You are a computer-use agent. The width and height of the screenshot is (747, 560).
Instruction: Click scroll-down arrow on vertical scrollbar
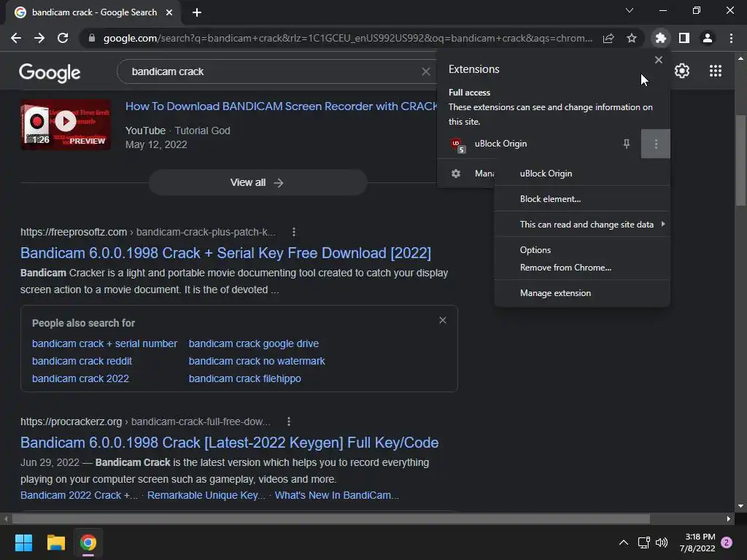tap(740, 506)
